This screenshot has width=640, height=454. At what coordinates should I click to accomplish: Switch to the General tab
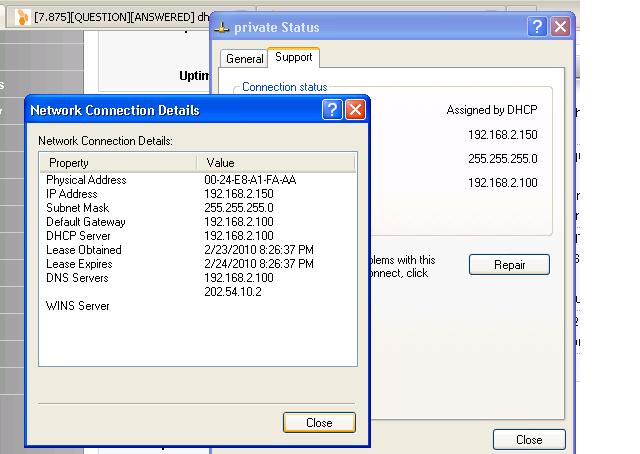tap(244, 59)
